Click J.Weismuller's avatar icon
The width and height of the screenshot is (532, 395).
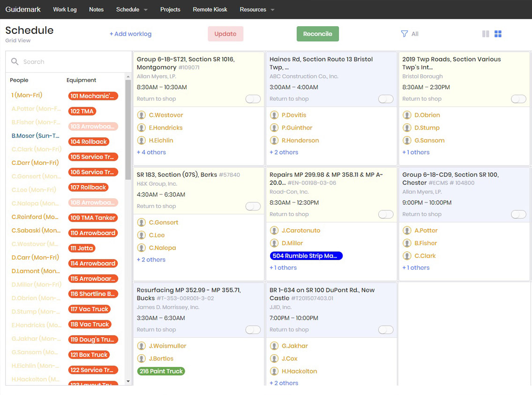coord(141,346)
